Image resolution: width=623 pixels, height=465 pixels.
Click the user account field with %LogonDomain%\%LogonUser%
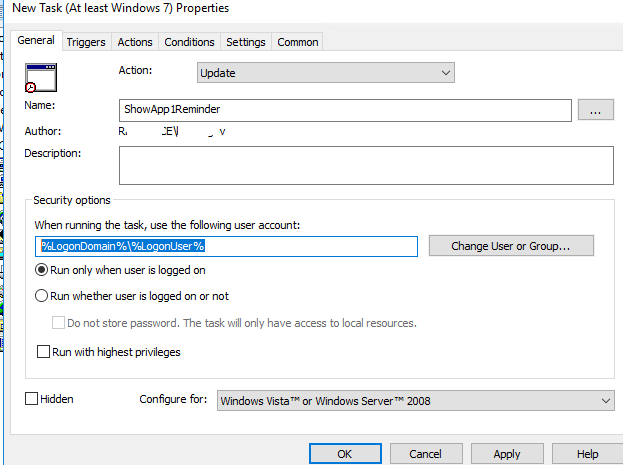pyautogui.click(x=226, y=246)
